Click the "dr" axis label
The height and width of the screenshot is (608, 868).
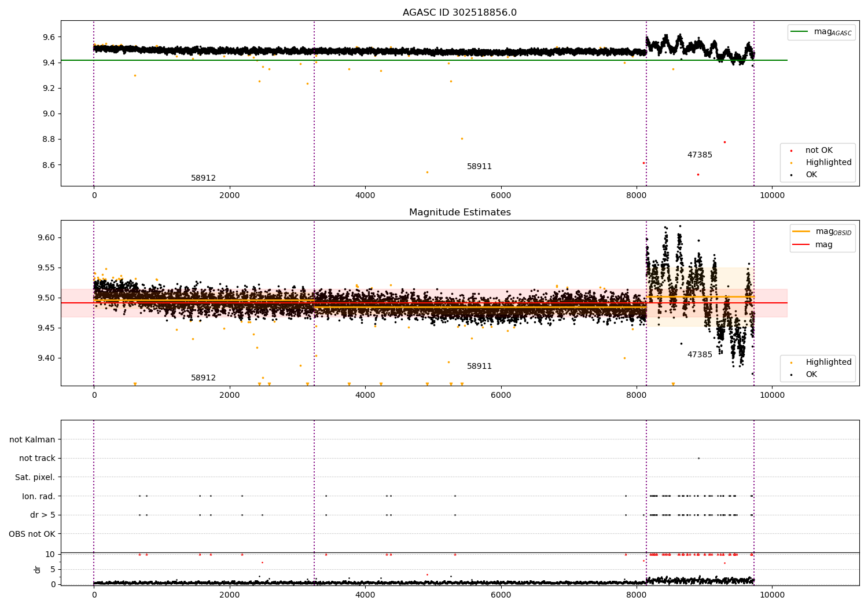[x=37, y=569]
